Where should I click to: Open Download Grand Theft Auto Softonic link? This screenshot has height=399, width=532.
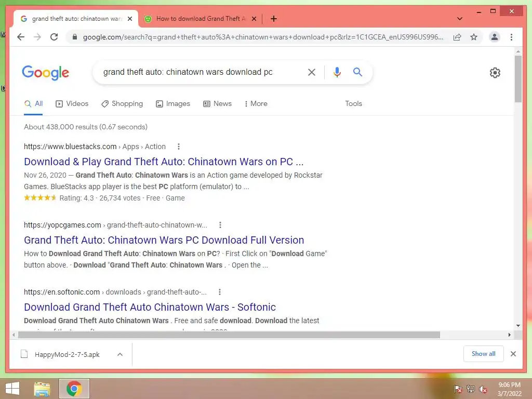pos(150,307)
